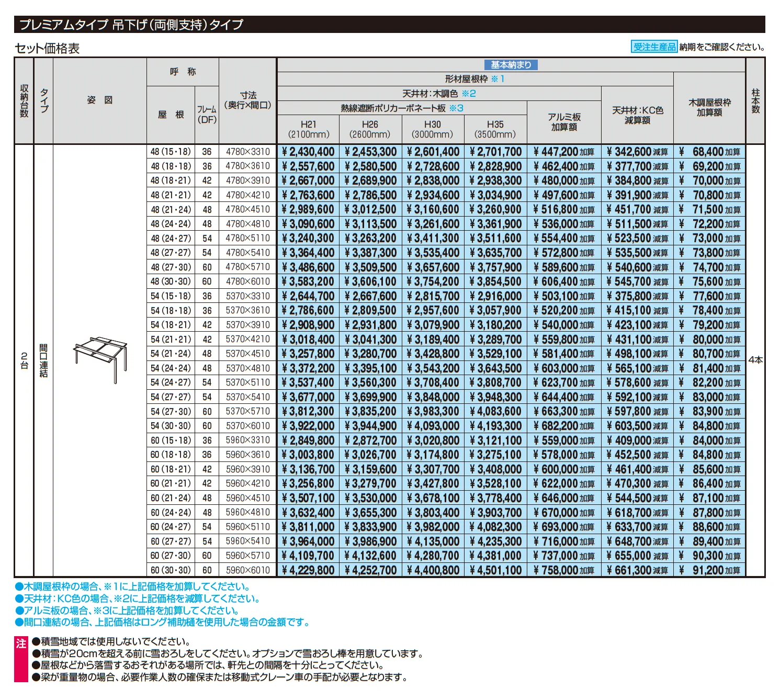Click the red 注 note marker

[21, 659]
